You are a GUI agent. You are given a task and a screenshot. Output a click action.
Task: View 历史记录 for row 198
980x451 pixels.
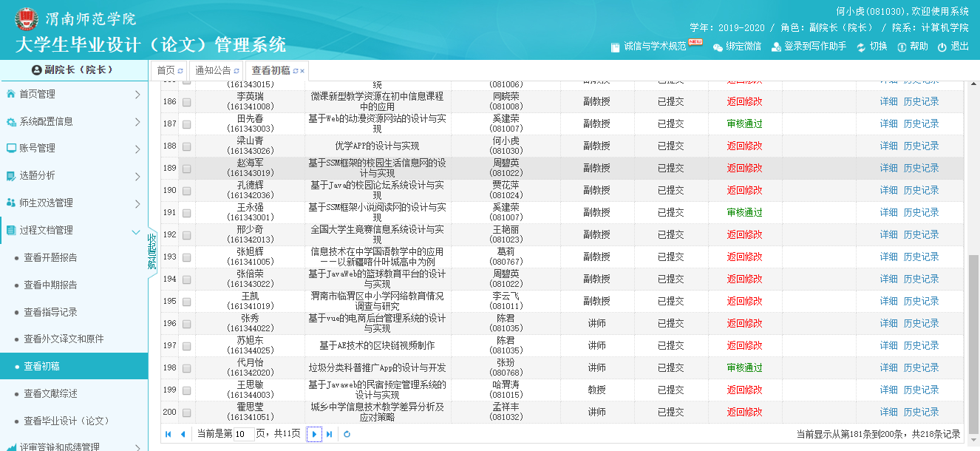click(x=921, y=368)
